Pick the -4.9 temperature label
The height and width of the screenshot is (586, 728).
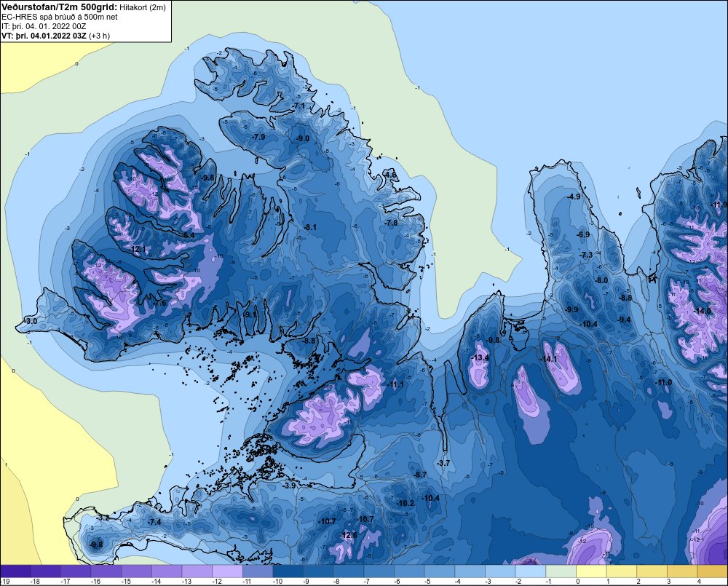tap(574, 197)
